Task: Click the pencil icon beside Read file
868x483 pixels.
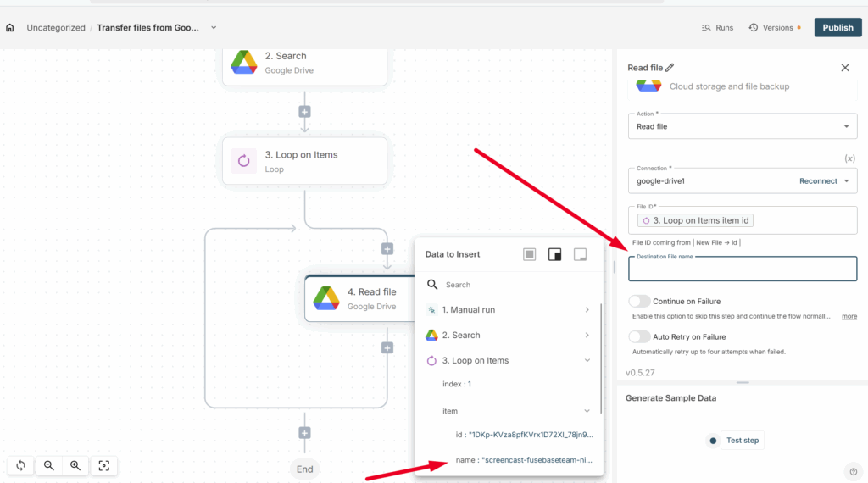Action: pyautogui.click(x=670, y=68)
